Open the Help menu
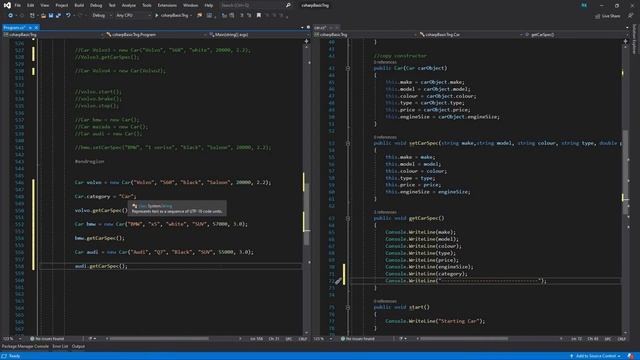 click(x=209, y=5)
